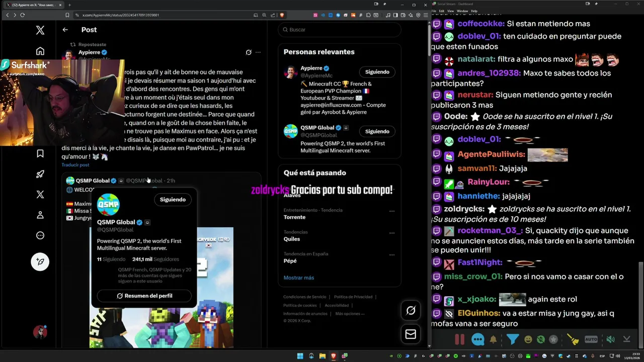Image resolution: width=644 pixels, height=362 pixels.
Task: Open Edit menu in Social Stream
Action: point(442,11)
